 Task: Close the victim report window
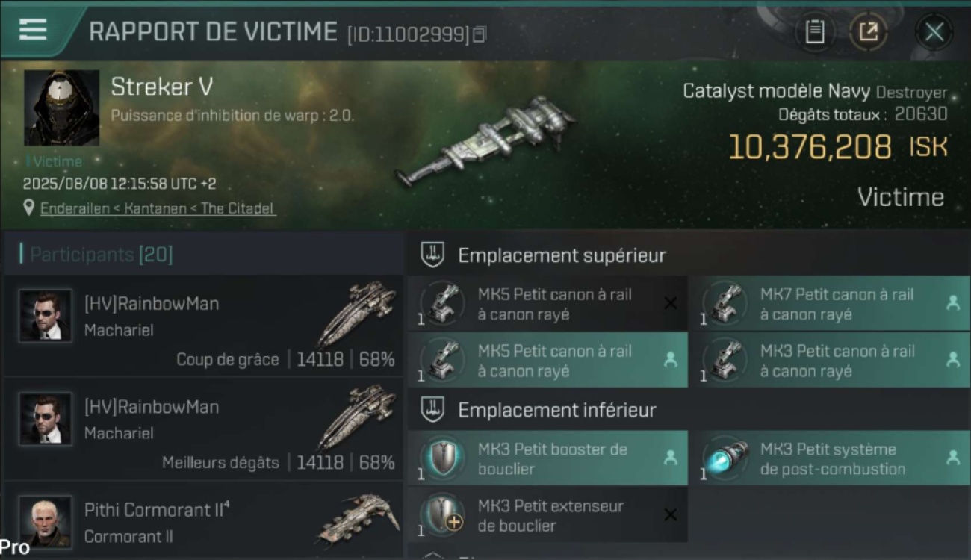934,32
